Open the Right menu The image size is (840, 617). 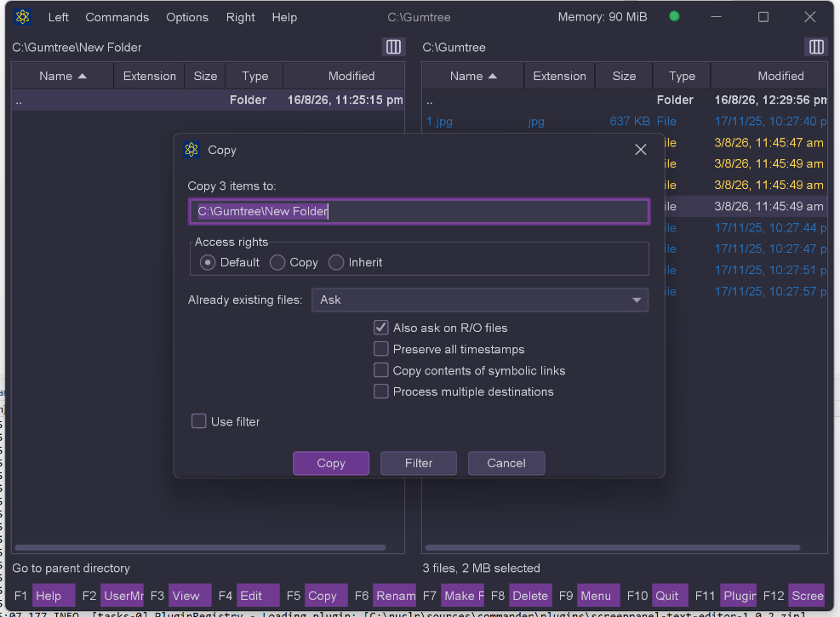(x=241, y=17)
